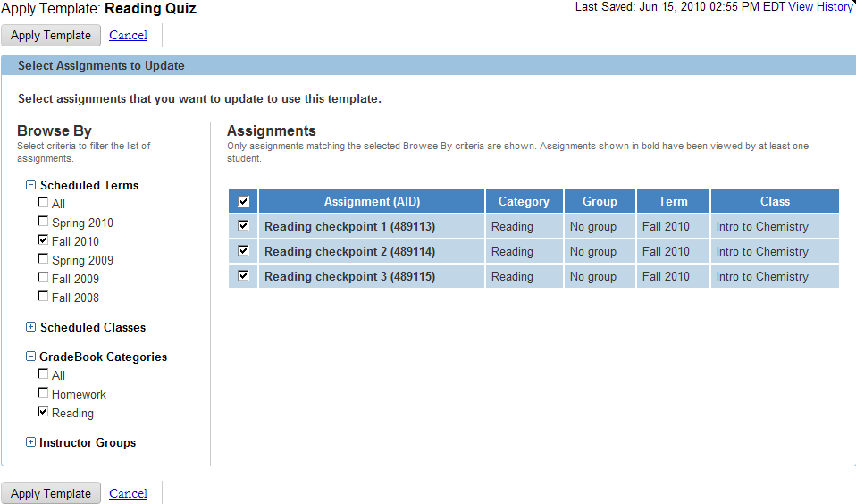Check All under Scheduled Terms
This screenshot has width=856, height=504.
(43, 203)
